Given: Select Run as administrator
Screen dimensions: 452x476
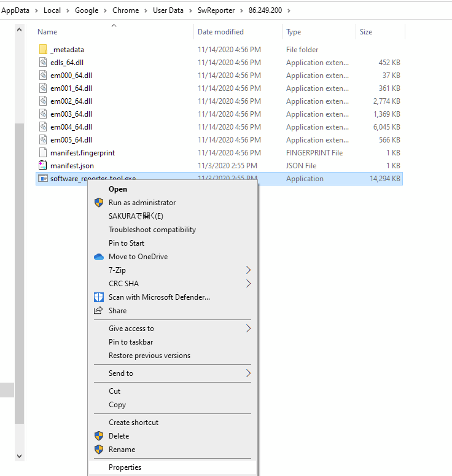Looking at the screenshot, I should point(173,203).
